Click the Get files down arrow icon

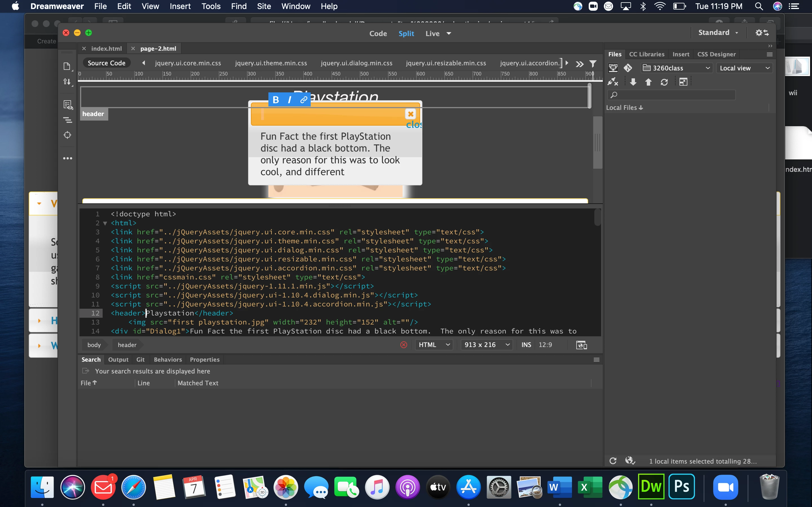pyautogui.click(x=633, y=82)
